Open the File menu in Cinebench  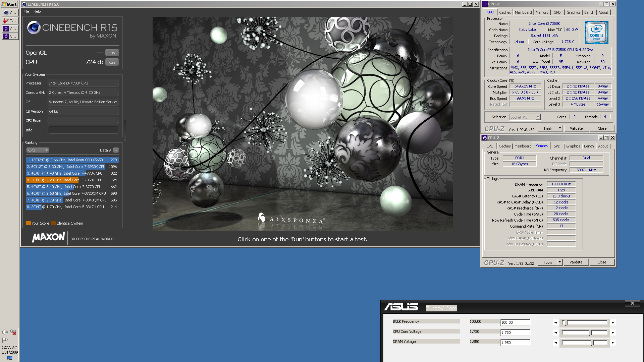[26, 11]
